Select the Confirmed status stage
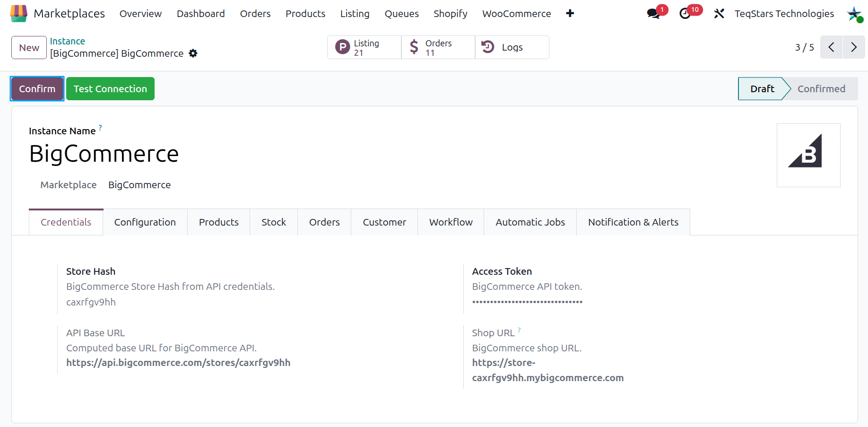The height and width of the screenshot is (427, 868). click(821, 88)
